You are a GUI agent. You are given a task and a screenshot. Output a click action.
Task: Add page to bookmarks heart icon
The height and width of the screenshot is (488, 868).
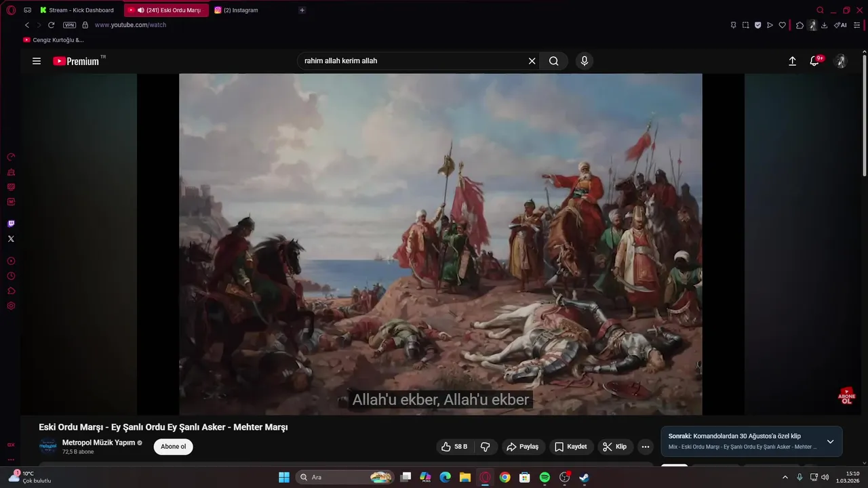(782, 25)
